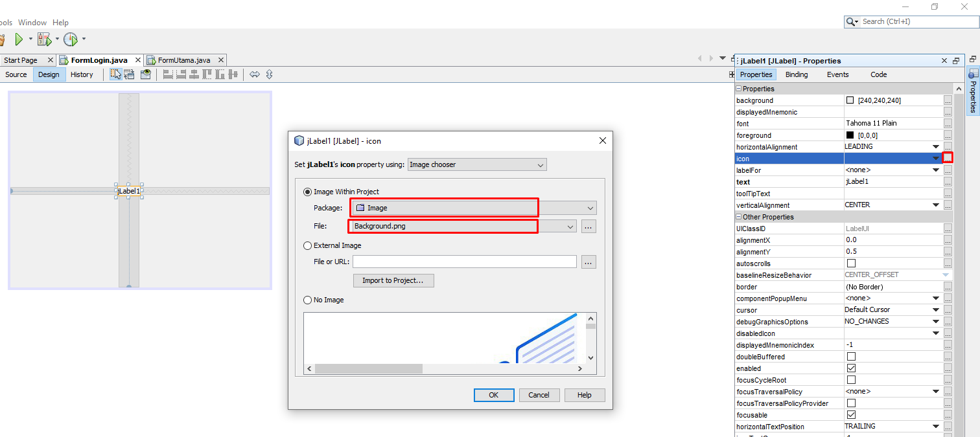Toggle vertical resizability arrow icon

(x=269, y=74)
